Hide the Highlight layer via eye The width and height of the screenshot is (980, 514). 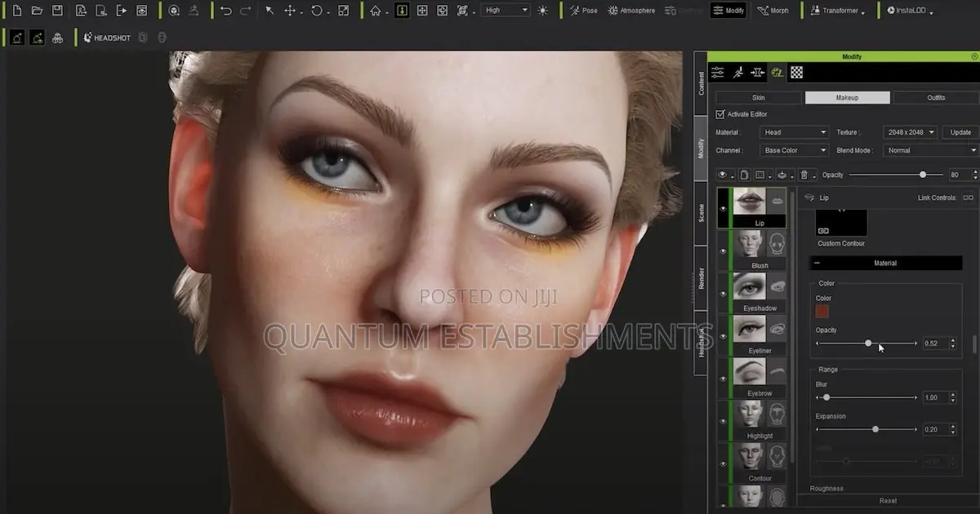[x=723, y=421]
